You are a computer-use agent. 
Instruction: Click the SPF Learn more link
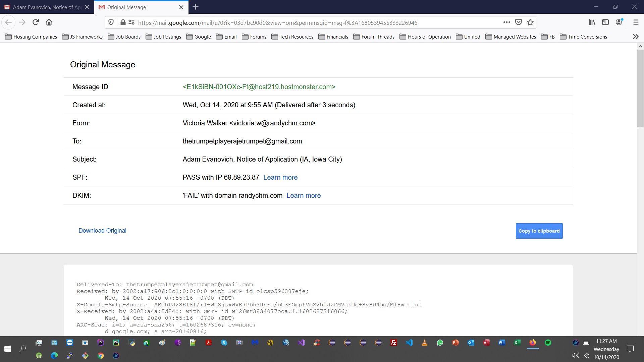(280, 177)
